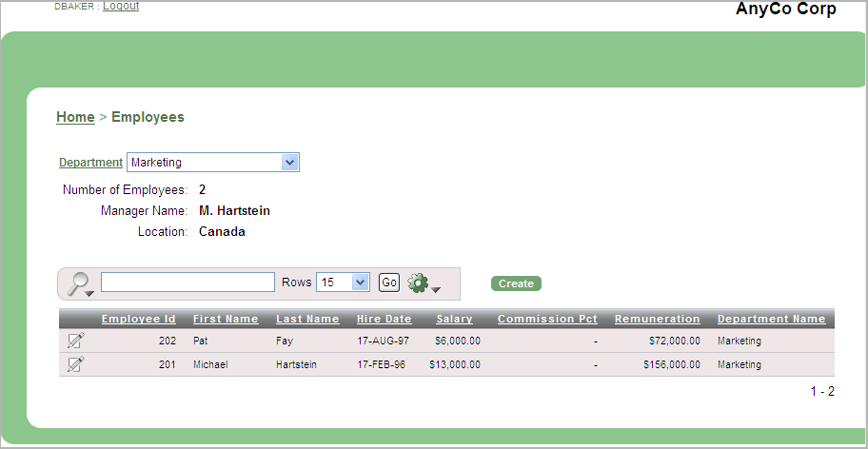Screen dimensions: 868x449
Task: Click the Remuneration column header
Action: 657,319
